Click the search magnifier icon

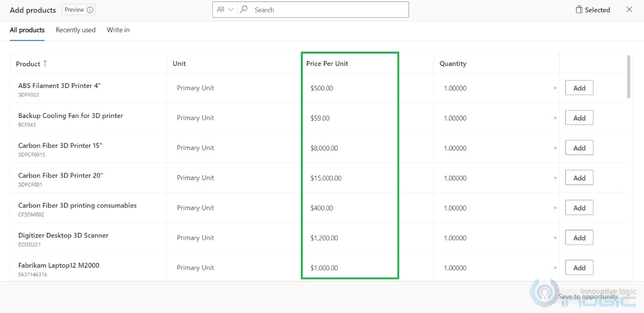244,9
